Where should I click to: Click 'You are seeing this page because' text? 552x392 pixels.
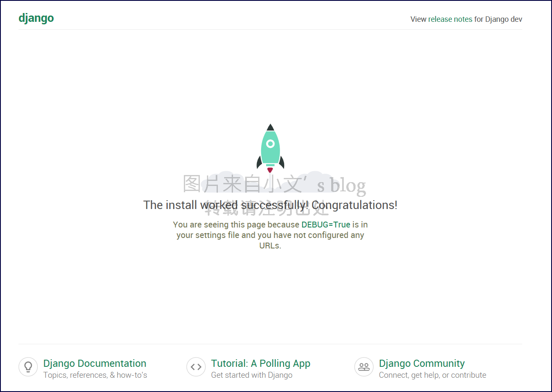(x=236, y=225)
